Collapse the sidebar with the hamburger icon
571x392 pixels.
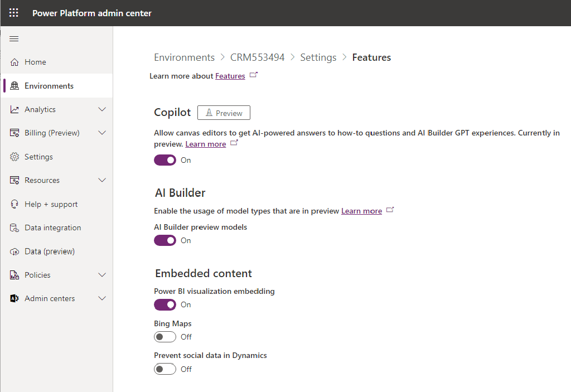pyautogui.click(x=14, y=38)
